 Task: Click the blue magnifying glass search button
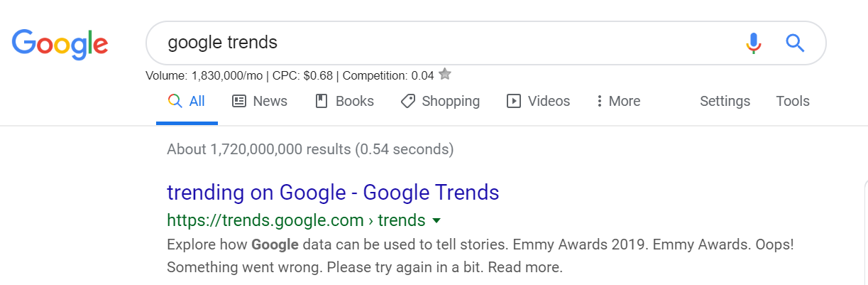click(795, 43)
